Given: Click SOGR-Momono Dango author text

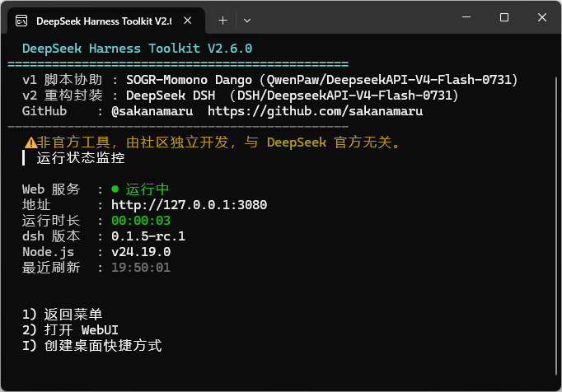Looking at the screenshot, I should tap(189, 80).
